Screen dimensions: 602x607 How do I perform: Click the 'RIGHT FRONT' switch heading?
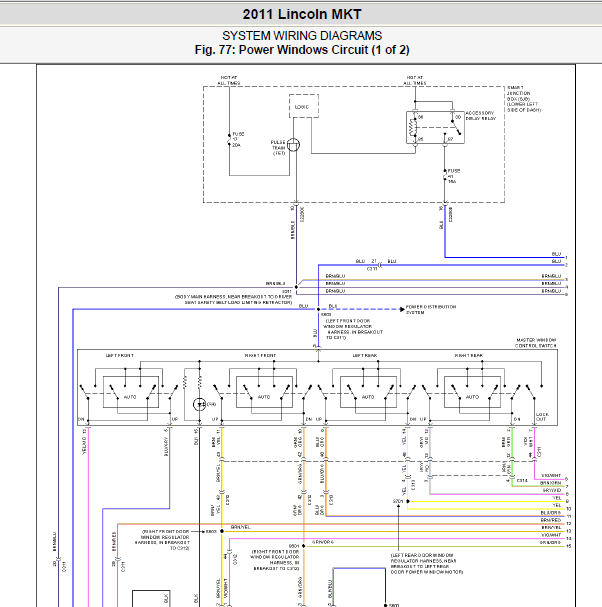pyautogui.click(x=260, y=355)
